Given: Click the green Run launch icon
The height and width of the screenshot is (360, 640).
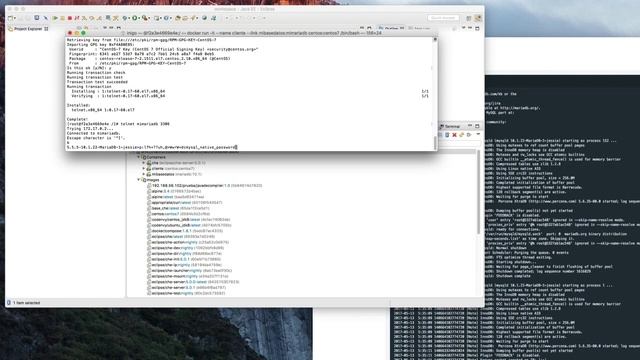Looking at the screenshot, I should tap(134, 18).
